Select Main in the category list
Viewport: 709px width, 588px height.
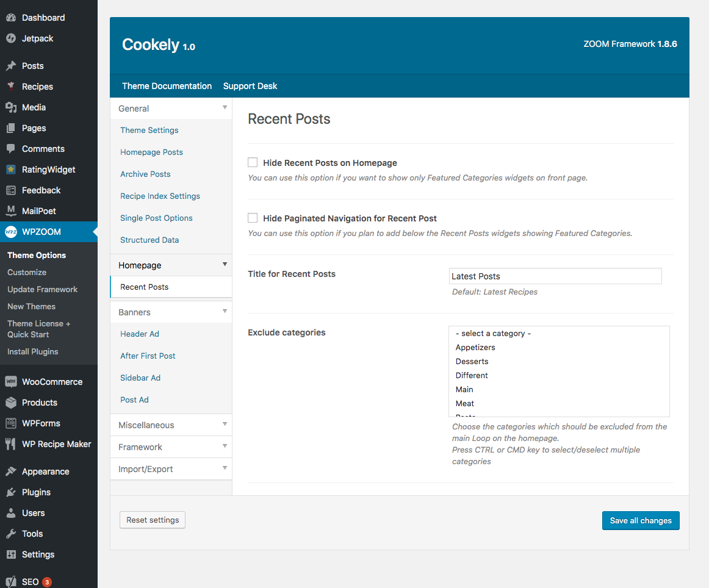click(x=464, y=390)
